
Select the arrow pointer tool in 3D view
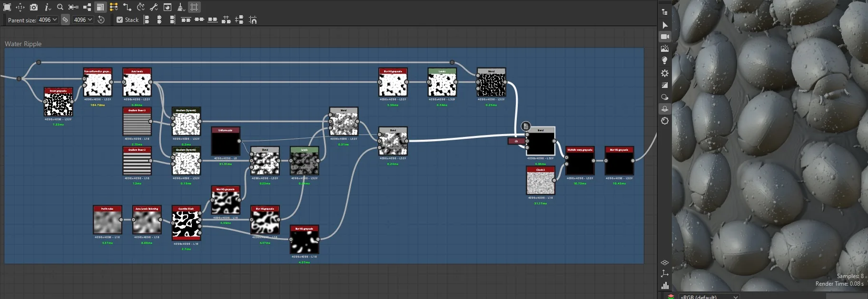665,25
